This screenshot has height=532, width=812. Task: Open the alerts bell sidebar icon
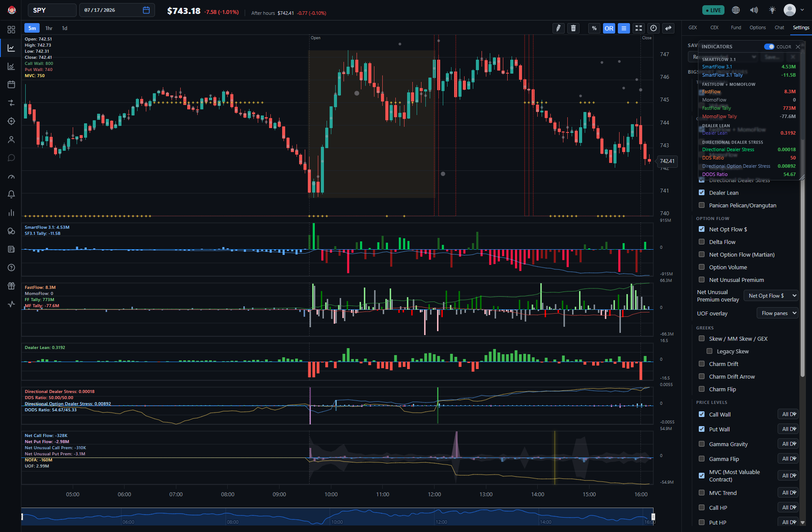[x=11, y=194]
